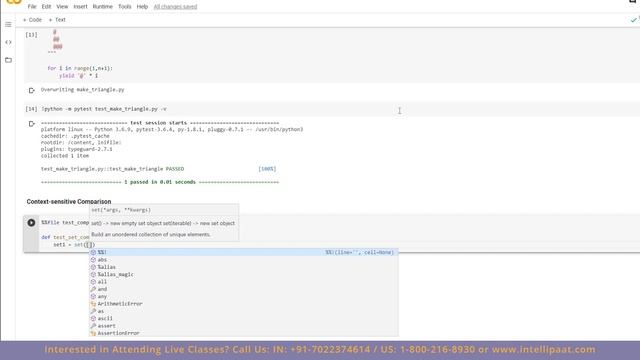640x360 pixels.
Task: Select 'ascii' autocomplete suggestion
Action: click(x=244, y=318)
